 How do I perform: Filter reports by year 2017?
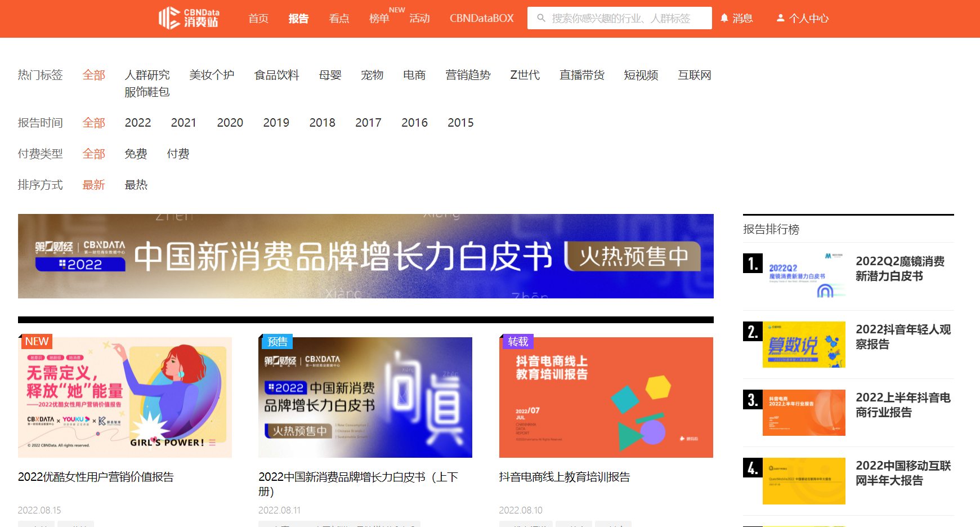[369, 123]
